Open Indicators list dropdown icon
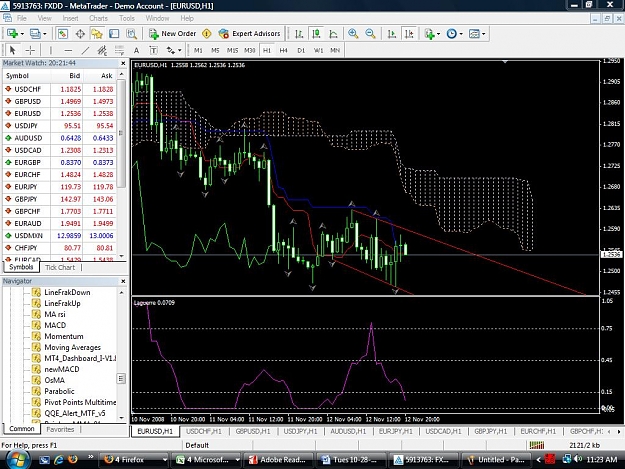Screen dimensions: 625x469 pyautogui.click(x=430, y=34)
